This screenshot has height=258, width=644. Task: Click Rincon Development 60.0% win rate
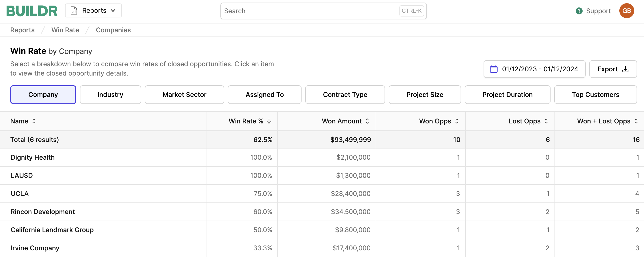point(262,212)
